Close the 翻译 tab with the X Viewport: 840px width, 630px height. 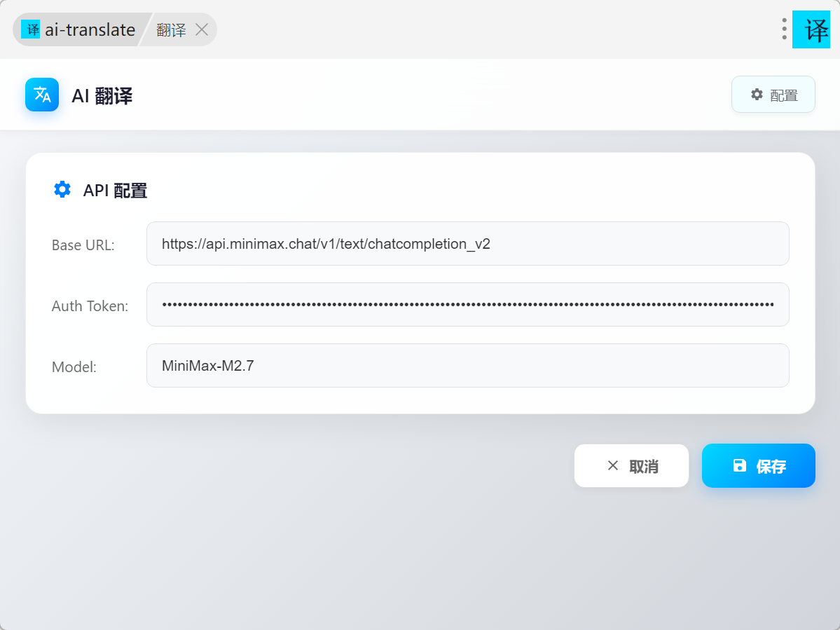pyautogui.click(x=202, y=29)
